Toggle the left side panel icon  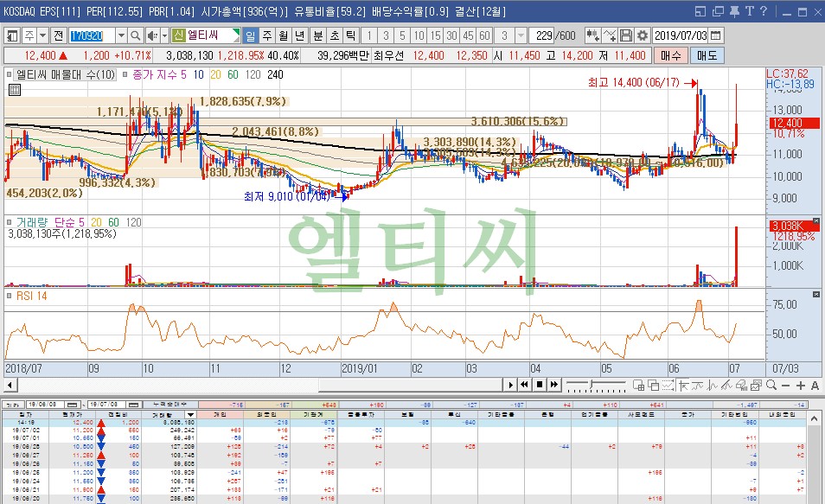point(12,35)
